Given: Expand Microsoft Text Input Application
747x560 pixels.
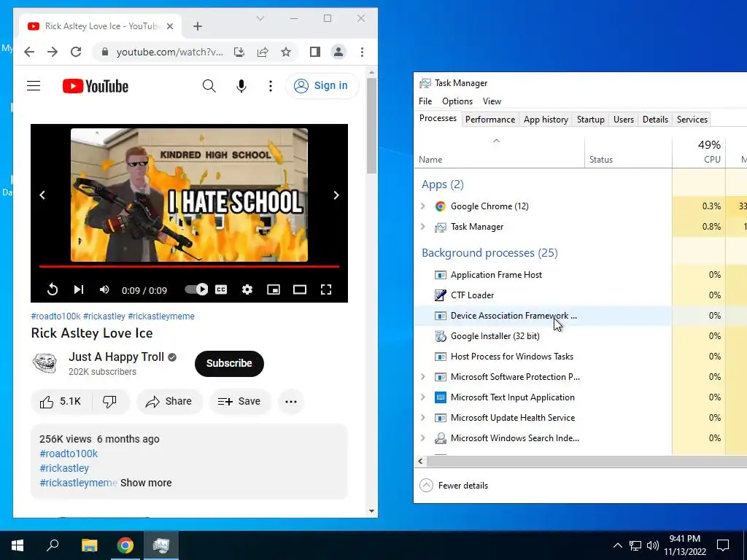Looking at the screenshot, I should (x=422, y=397).
